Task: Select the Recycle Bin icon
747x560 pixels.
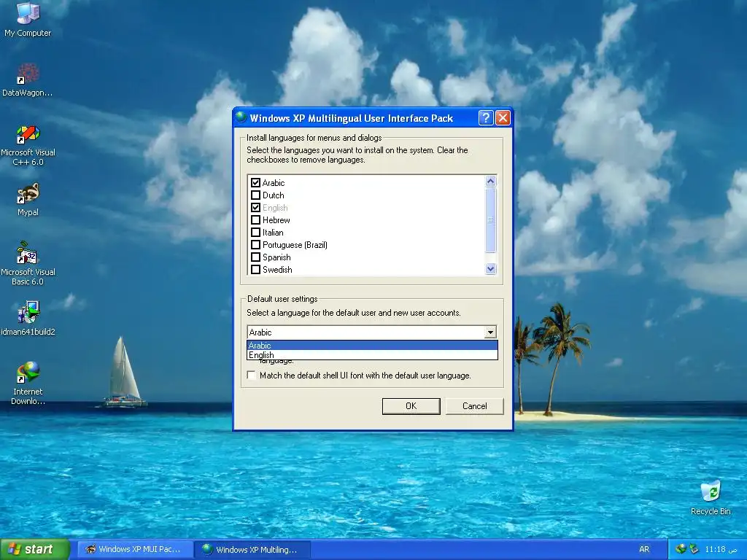Action: pos(711,497)
